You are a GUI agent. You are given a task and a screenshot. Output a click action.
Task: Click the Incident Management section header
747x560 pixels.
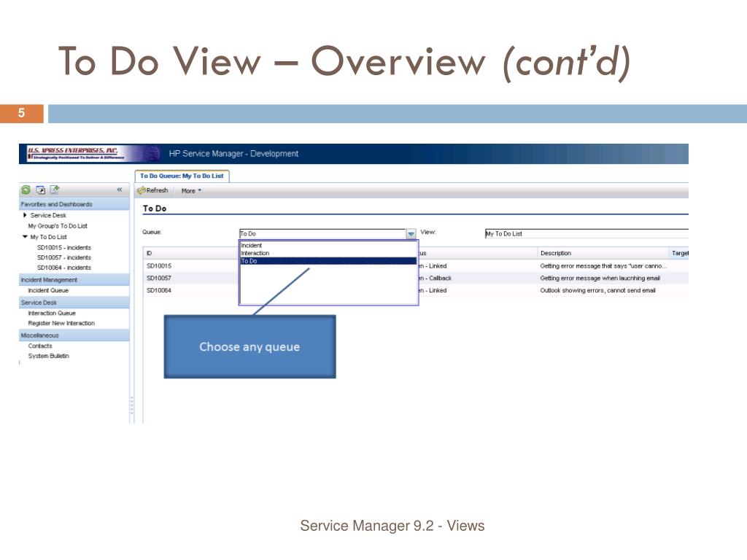click(x=74, y=280)
